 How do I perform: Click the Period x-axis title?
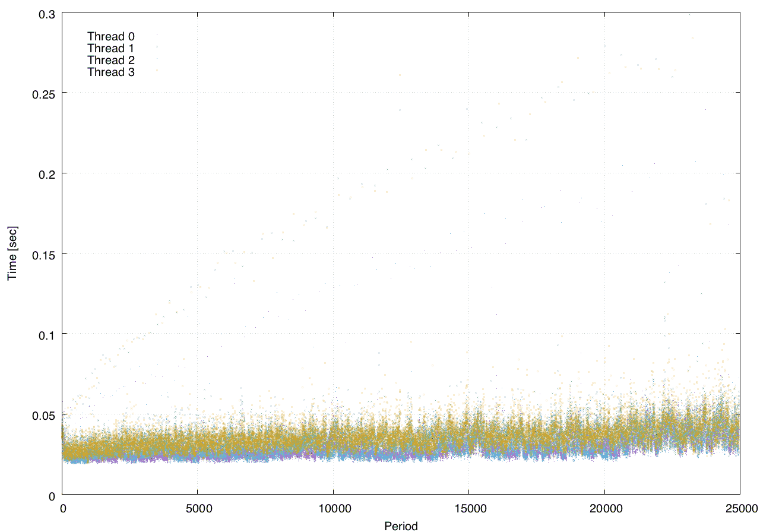click(401, 525)
